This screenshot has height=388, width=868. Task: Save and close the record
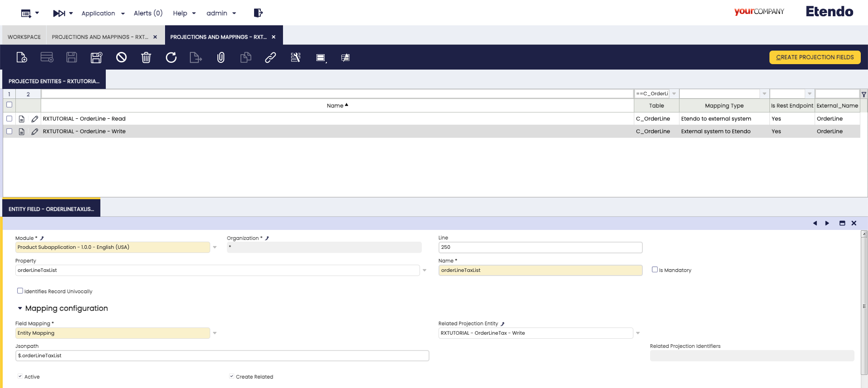(96, 57)
